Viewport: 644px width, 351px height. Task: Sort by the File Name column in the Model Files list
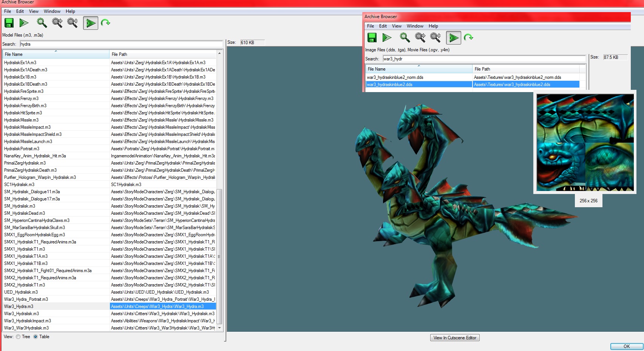point(56,54)
